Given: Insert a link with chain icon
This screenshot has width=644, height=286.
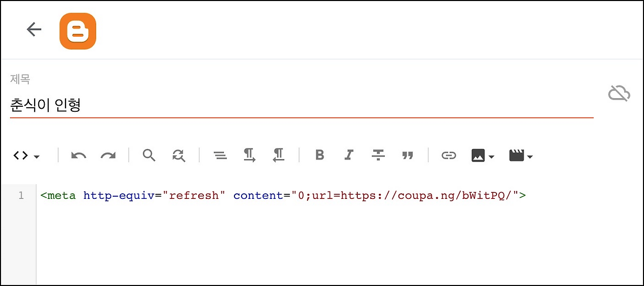Looking at the screenshot, I should coord(449,156).
